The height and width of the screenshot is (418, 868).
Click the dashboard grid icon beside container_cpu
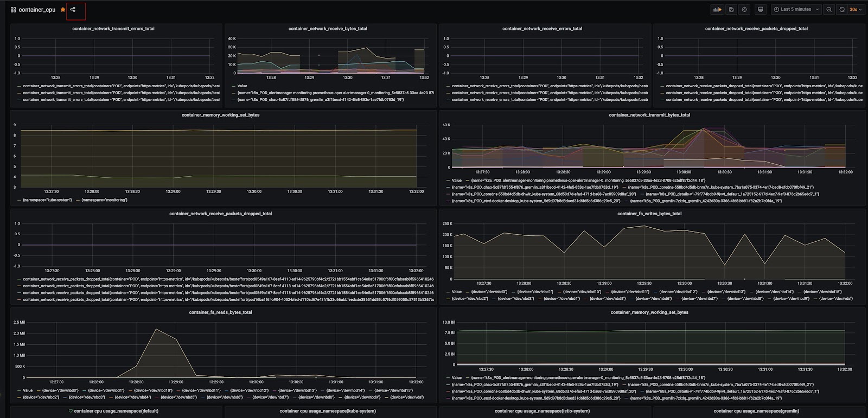(x=13, y=10)
